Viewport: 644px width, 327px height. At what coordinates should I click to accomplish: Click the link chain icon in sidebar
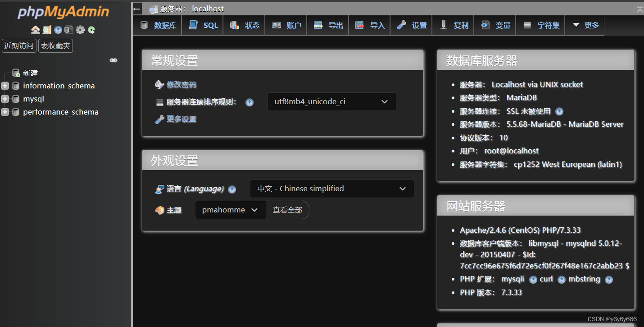pos(113,60)
